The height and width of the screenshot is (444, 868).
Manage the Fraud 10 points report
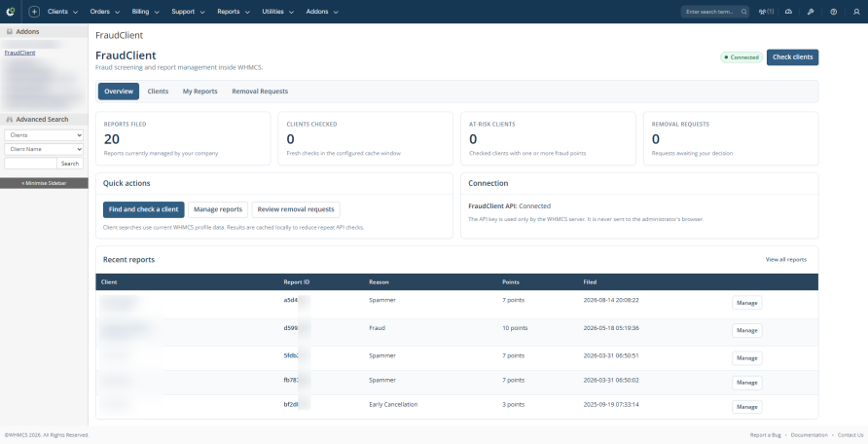[x=746, y=330]
